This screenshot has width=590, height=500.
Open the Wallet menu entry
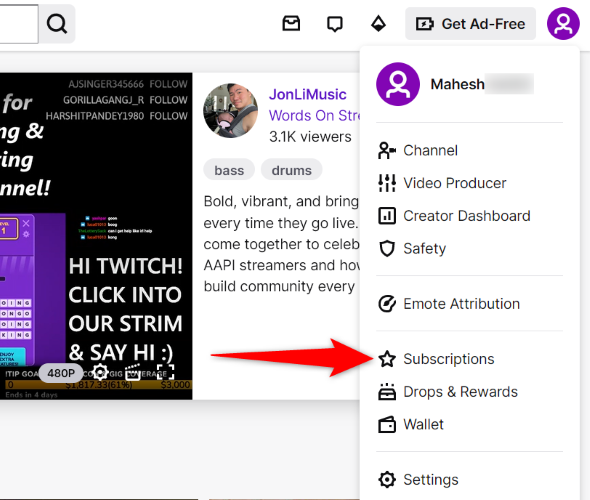click(x=469, y=424)
